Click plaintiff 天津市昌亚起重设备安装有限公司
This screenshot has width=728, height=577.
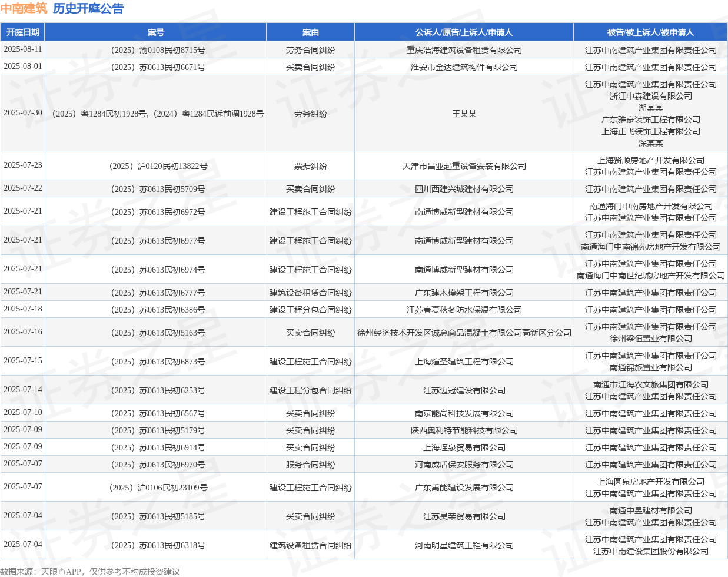pyautogui.click(x=464, y=166)
